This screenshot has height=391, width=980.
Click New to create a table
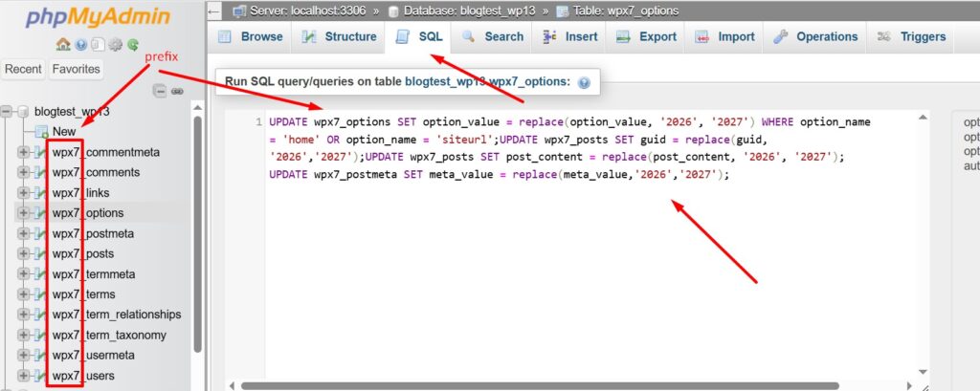(64, 132)
